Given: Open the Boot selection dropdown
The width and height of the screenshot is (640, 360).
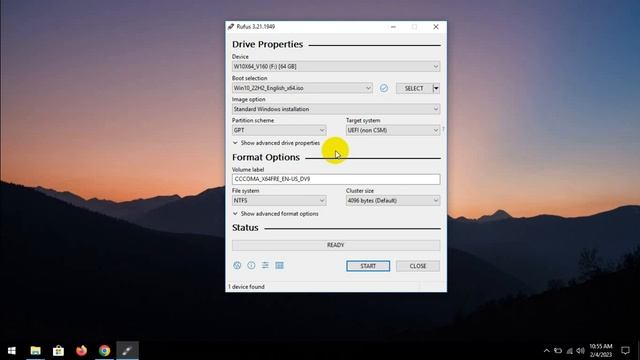Looking at the screenshot, I should 302,88.
